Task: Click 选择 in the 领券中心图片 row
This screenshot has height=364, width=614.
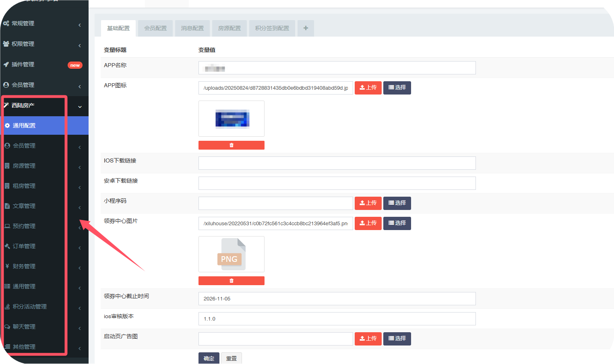Action: (397, 223)
